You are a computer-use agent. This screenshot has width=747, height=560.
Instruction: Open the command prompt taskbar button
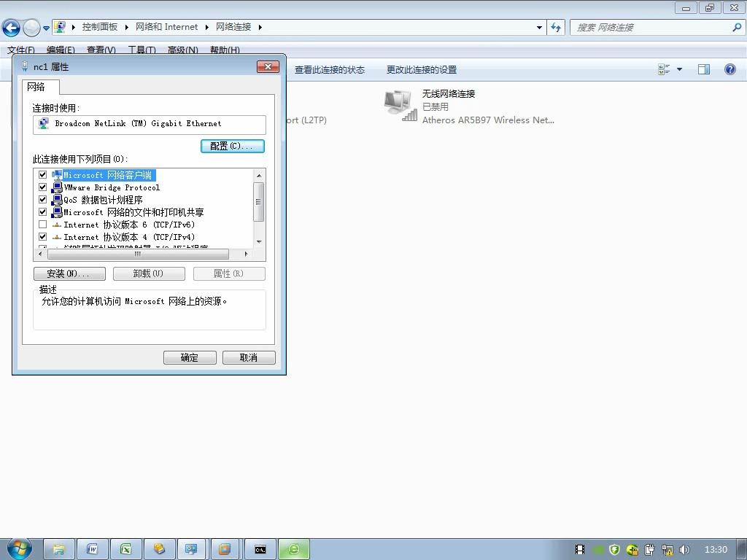[x=260, y=550]
